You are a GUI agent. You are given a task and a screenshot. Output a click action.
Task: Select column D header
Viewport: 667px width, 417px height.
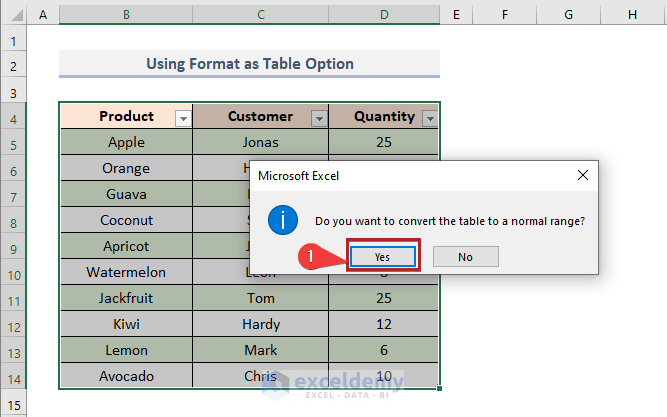click(384, 15)
